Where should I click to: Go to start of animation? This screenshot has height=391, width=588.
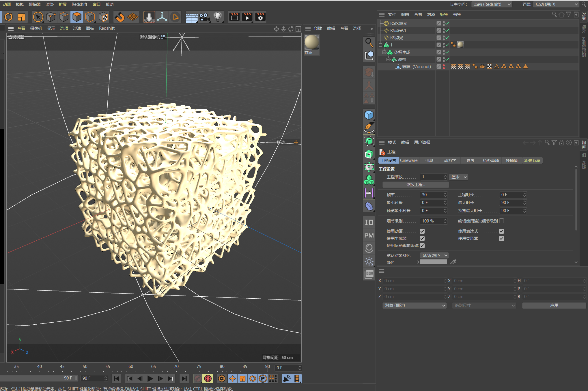click(117, 378)
